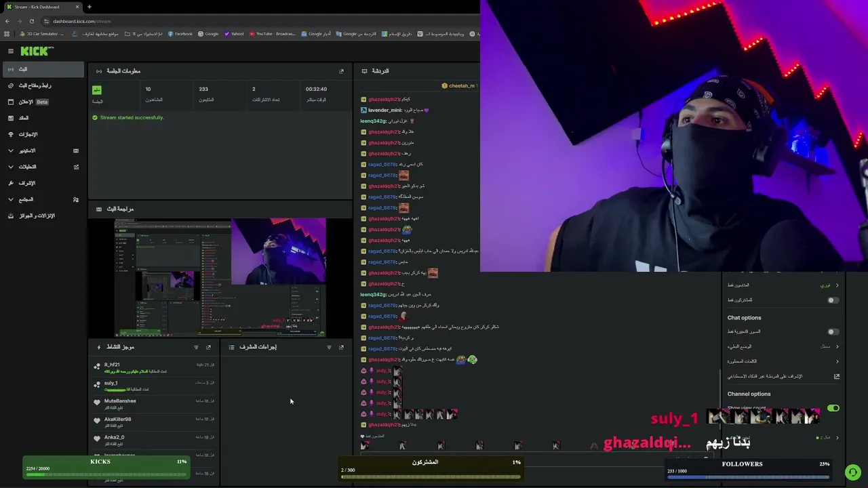
Task: Click the studio icon on the الاستديو row
Action: (x=76, y=150)
